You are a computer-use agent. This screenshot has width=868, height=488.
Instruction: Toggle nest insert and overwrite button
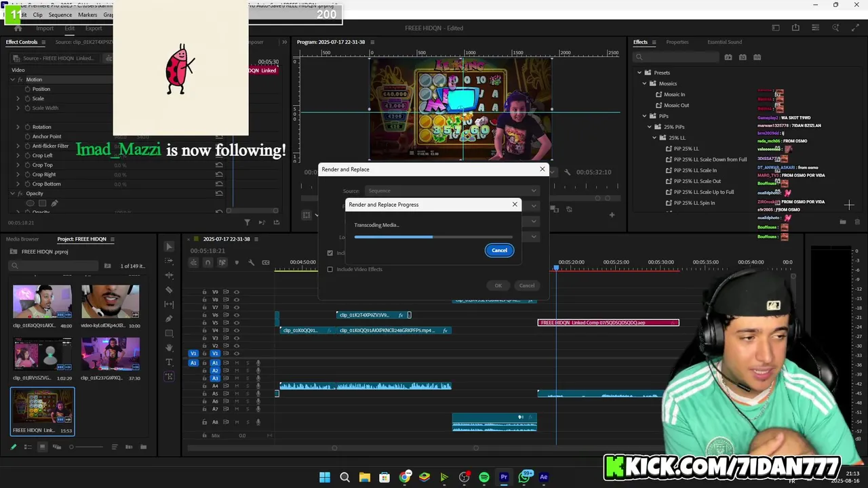pos(193,262)
